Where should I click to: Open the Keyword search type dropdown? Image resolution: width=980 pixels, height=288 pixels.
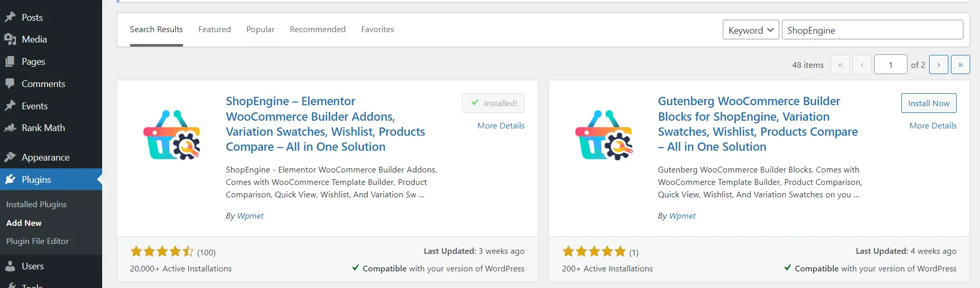point(751,30)
